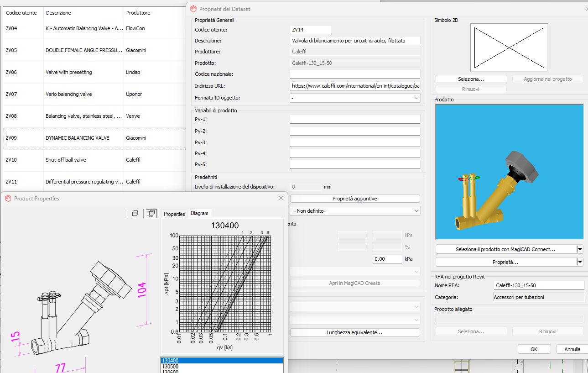Click the MagiCAD logo icon in Proprietà del Dataset title
This screenshot has width=588, height=373.
193,9
